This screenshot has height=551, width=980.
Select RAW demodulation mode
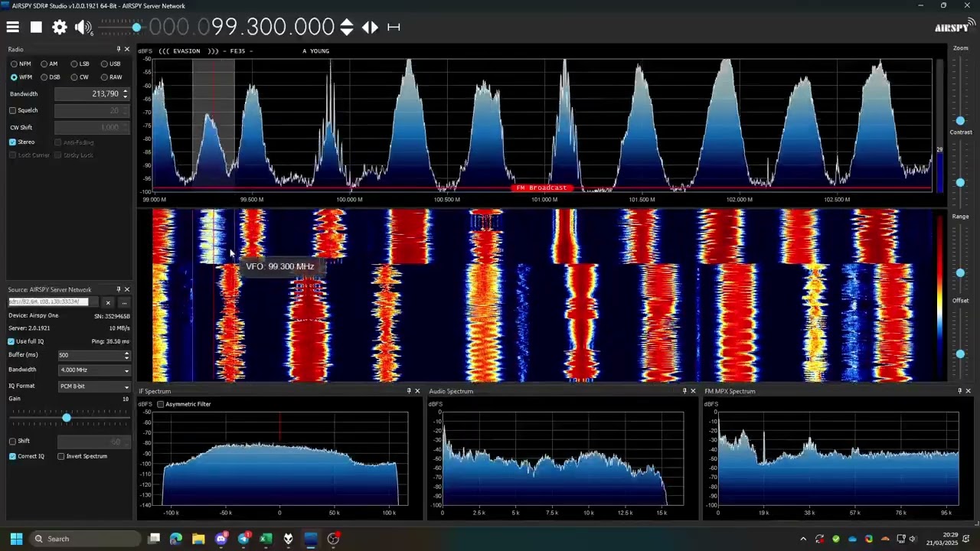[111, 77]
